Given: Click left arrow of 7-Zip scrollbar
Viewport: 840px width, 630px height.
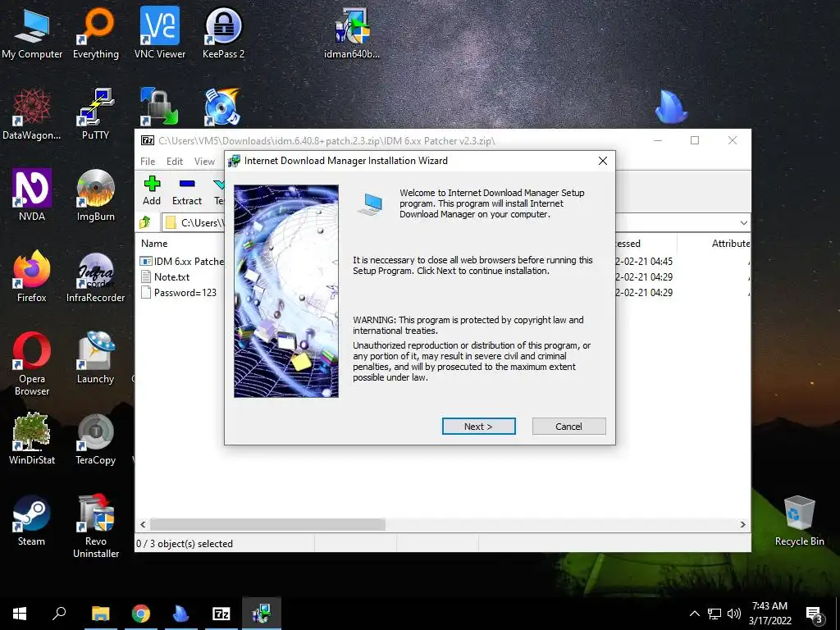Looking at the screenshot, I should click(x=143, y=524).
